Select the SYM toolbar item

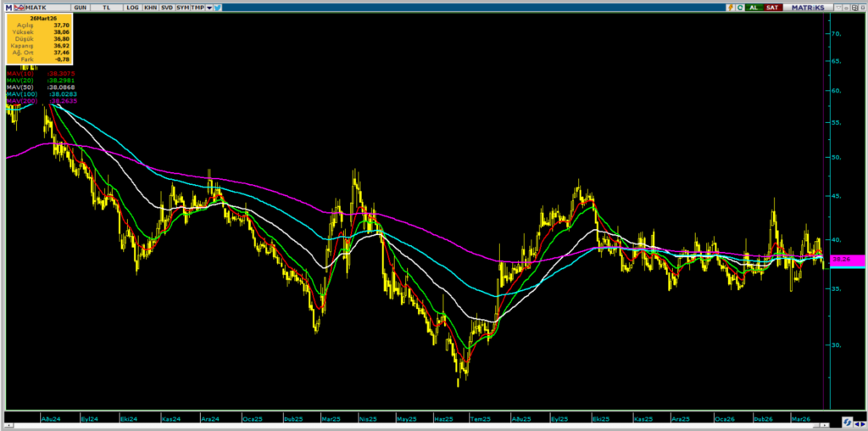[183, 8]
